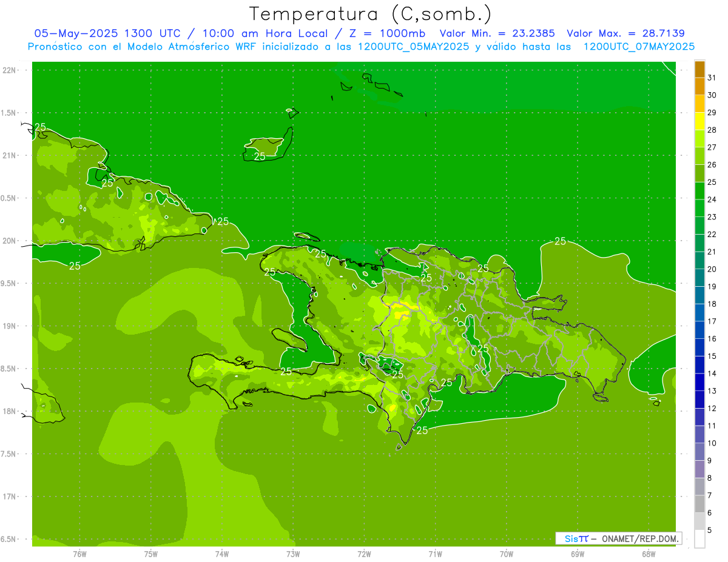
Task: Click the colorbar label 28
Action: 712,130
